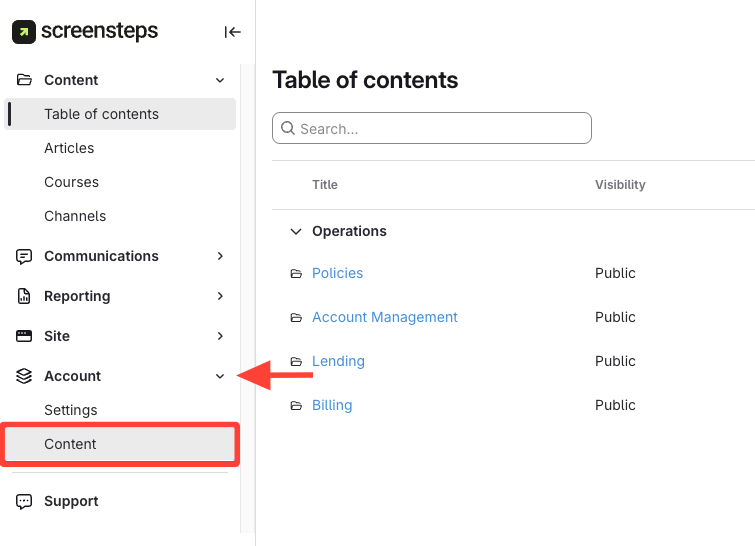Click the folder icon beside Policies
This screenshot has width=755, height=546.
point(296,274)
